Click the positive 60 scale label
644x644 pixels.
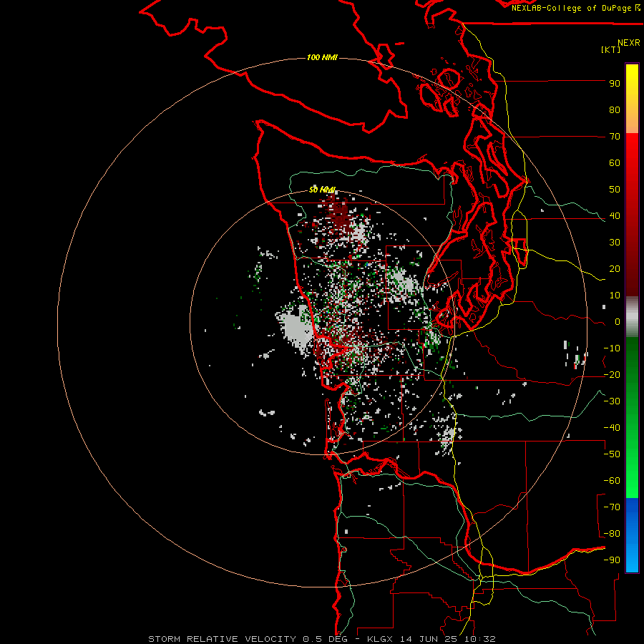click(615, 163)
